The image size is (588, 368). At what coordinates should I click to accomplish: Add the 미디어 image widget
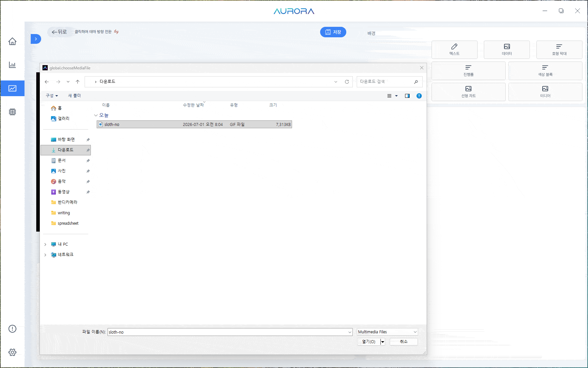click(x=545, y=92)
